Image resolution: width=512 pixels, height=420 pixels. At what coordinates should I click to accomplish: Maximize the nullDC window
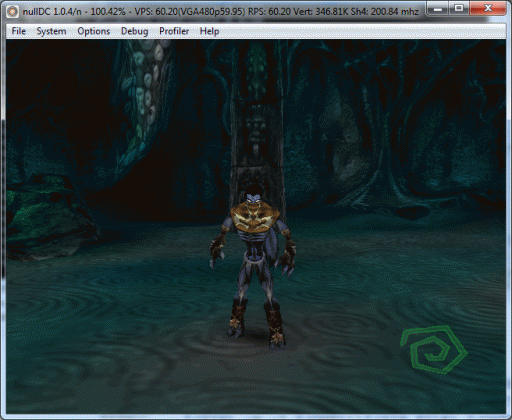pos(459,9)
